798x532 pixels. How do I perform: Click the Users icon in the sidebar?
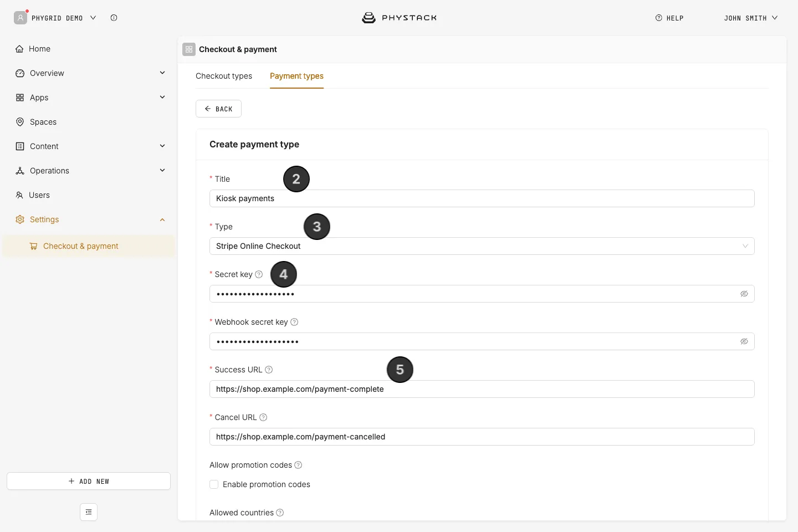pyautogui.click(x=19, y=195)
